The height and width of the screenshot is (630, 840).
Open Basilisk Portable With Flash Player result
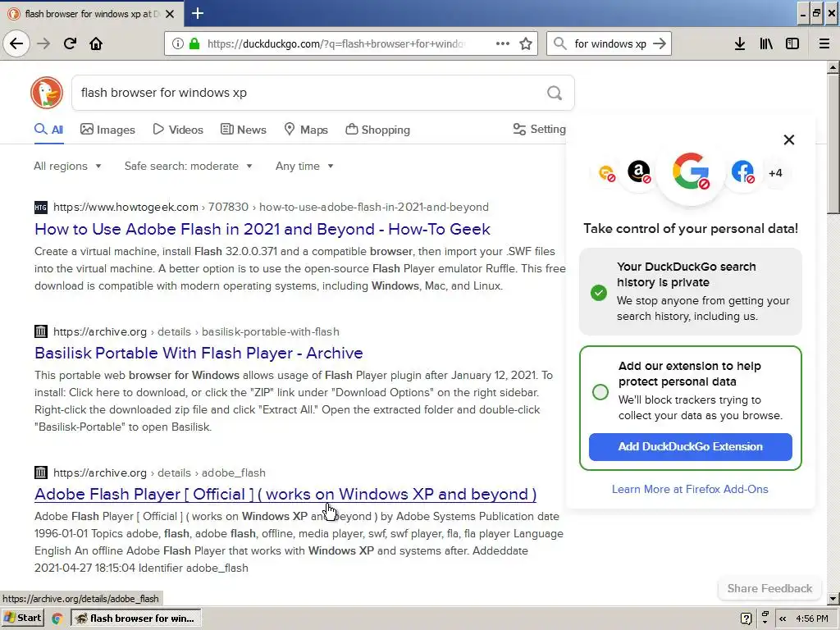click(x=199, y=353)
